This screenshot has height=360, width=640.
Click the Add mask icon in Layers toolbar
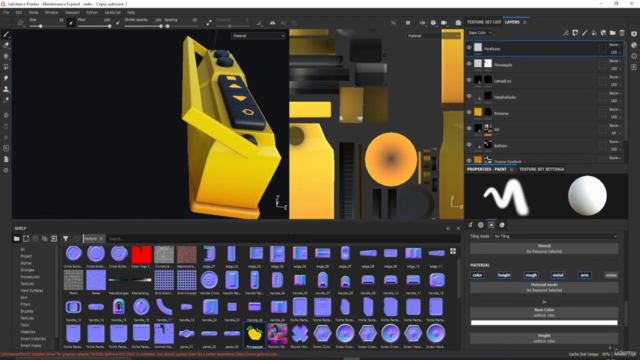coord(575,33)
